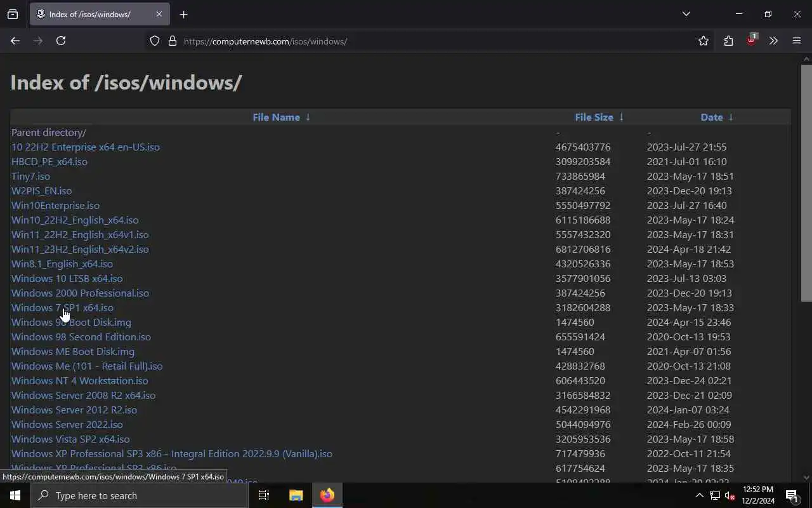Open File Explorer from the taskbar
Image resolution: width=812 pixels, height=508 pixels.
(296, 495)
